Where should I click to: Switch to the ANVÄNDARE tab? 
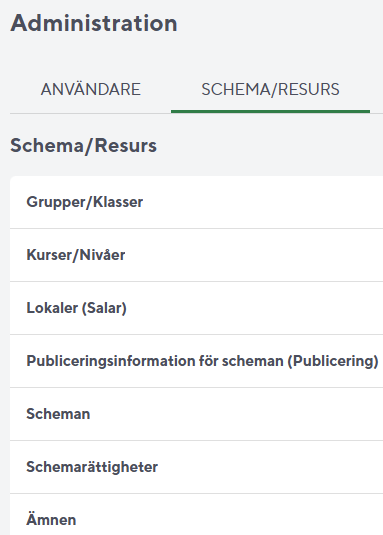91,89
